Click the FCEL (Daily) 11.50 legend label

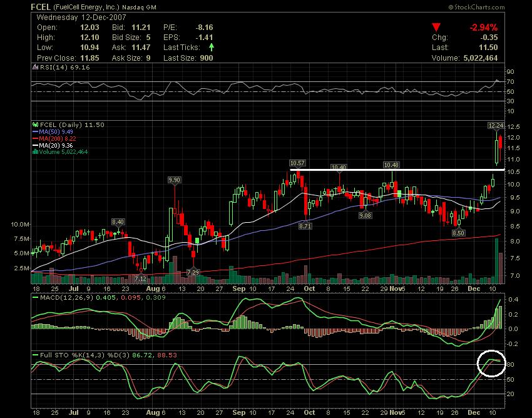(72, 125)
